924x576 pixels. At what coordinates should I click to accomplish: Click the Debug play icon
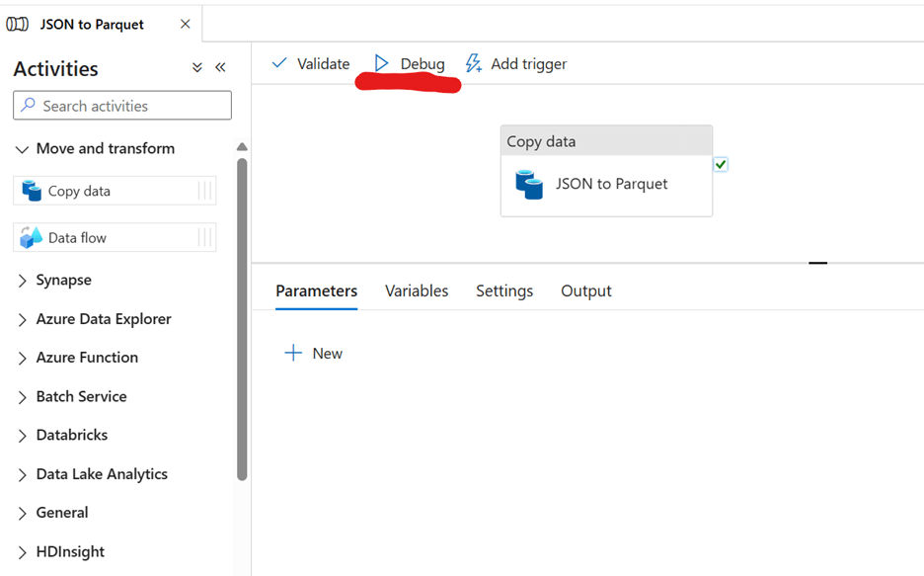[382, 64]
